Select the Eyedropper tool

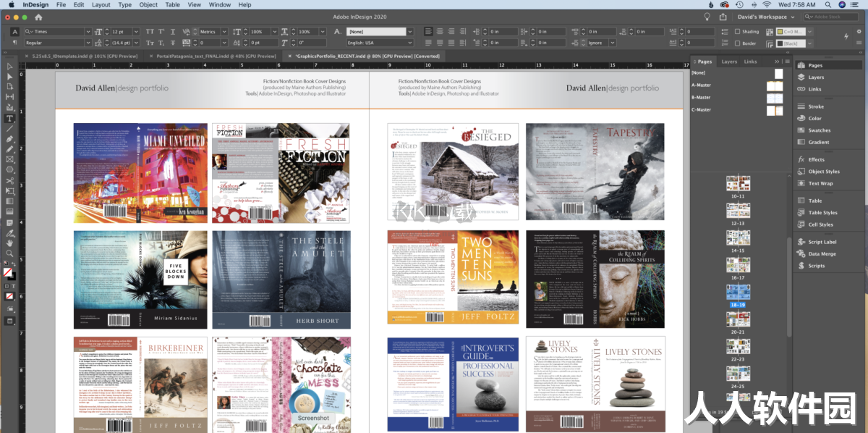click(x=9, y=232)
